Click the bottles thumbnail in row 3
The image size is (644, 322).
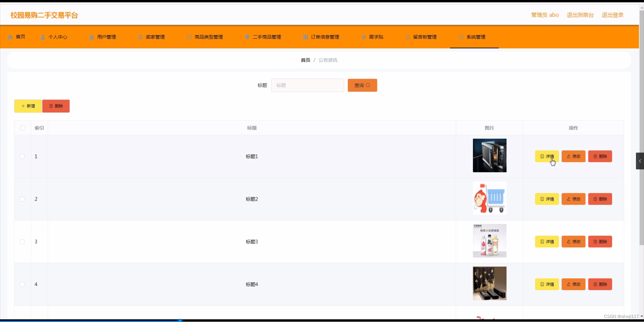click(490, 241)
